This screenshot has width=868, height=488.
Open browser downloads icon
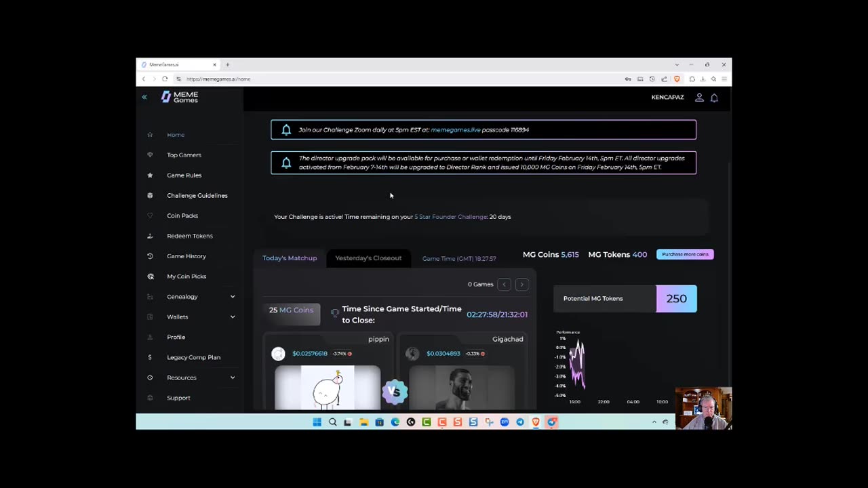[x=703, y=79]
